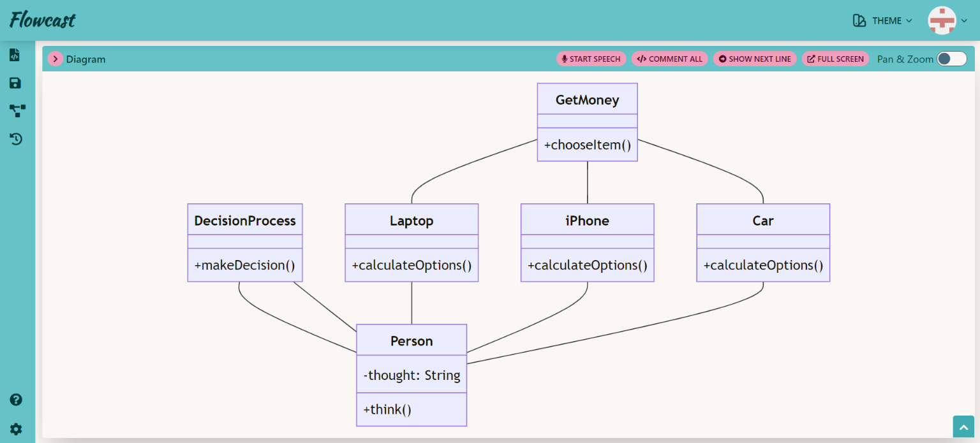Open the help question mark icon
The height and width of the screenshot is (443, 980).
(x=16, y=400)
